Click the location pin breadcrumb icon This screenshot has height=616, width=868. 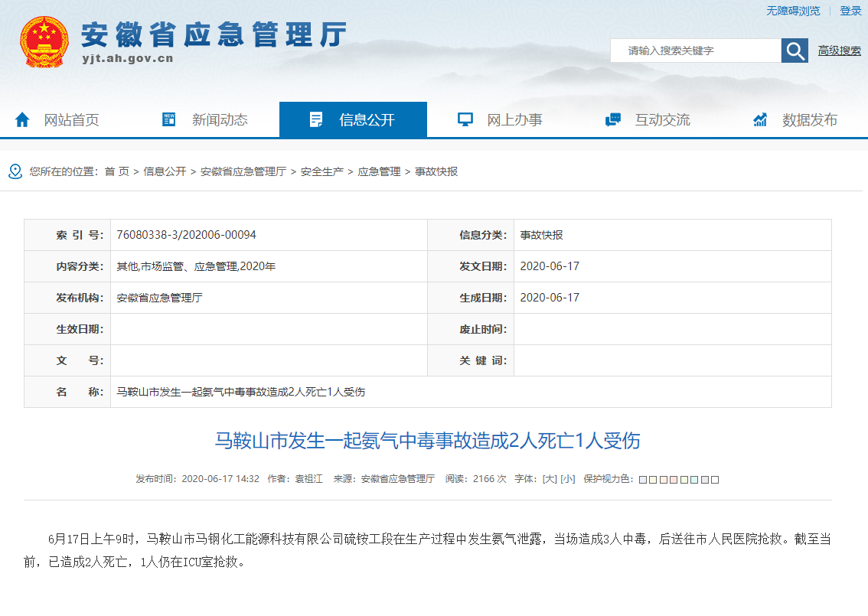tap(15, 171)
